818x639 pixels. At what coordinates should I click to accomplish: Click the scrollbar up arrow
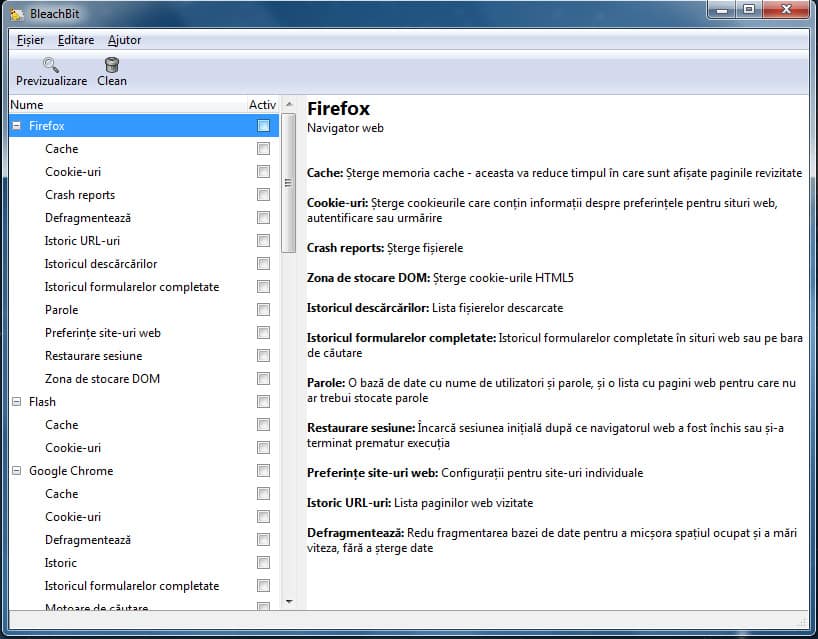point(288,104)
